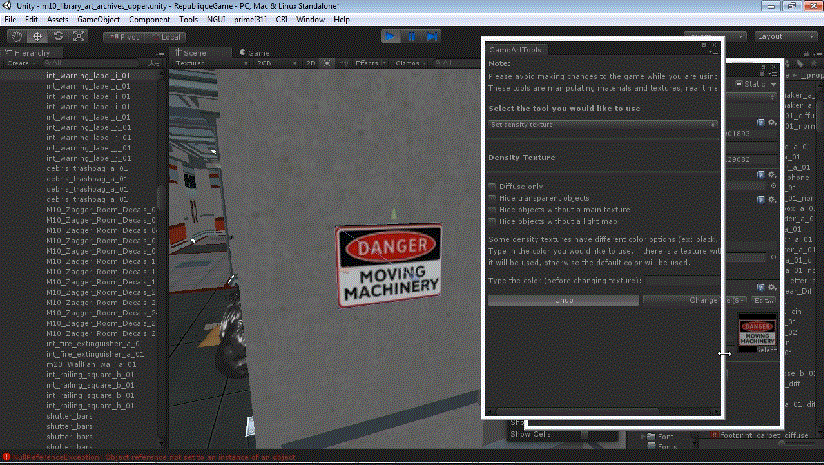Open the Tools menu

click(188, 19)
